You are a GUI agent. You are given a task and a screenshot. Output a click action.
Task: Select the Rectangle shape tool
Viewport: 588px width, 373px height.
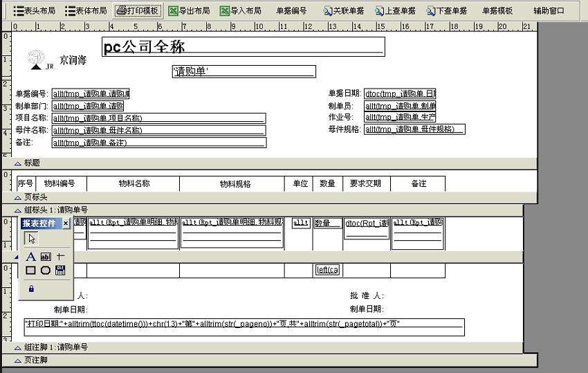pos(30,271)
